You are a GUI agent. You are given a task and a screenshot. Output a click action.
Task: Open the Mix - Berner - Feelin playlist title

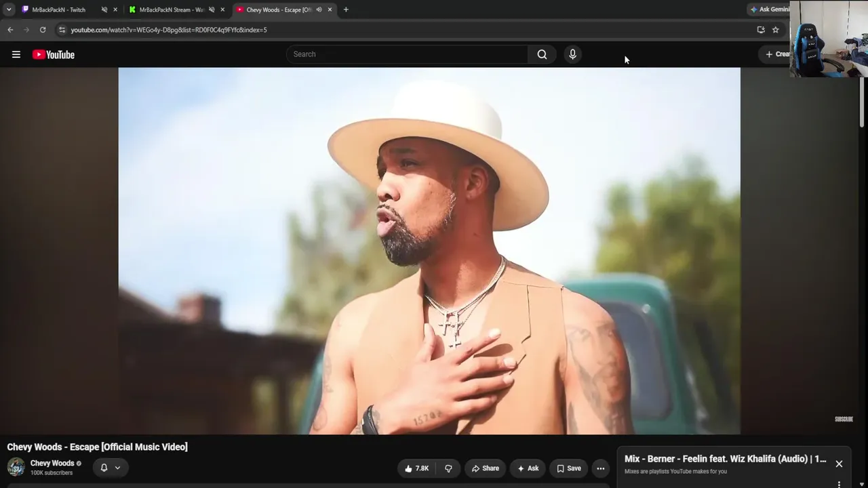pyautogui.click(x=726, y=459)
